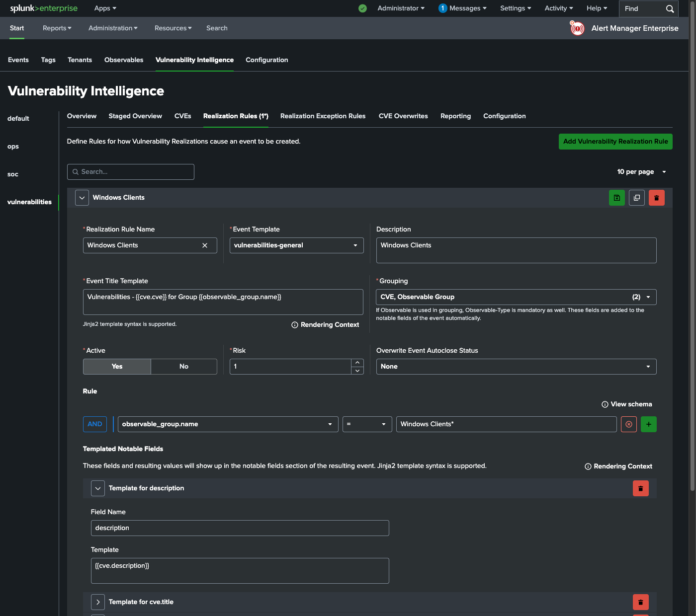Clear the Realization Rule Name field
This screenshot has height=616, width=696.
point(205,245)
